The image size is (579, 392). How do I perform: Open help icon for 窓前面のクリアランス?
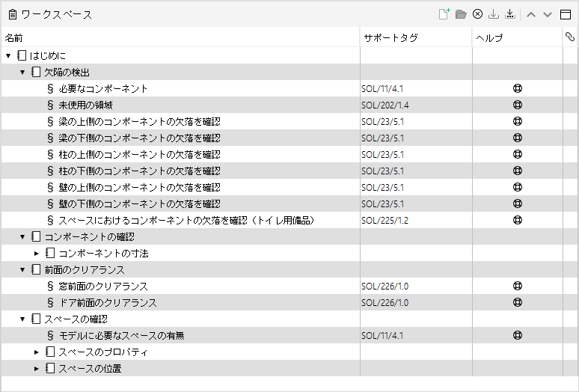point(518,286)
